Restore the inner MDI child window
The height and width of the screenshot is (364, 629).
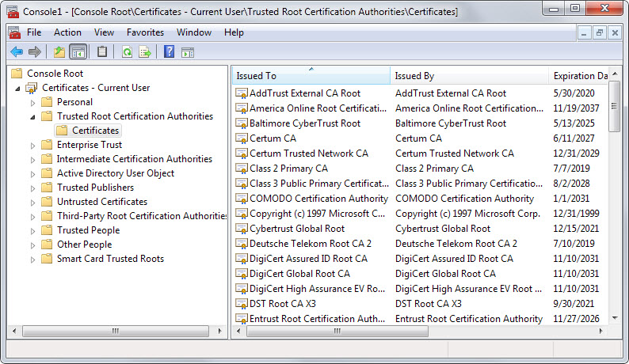click(x=600, y=33)
